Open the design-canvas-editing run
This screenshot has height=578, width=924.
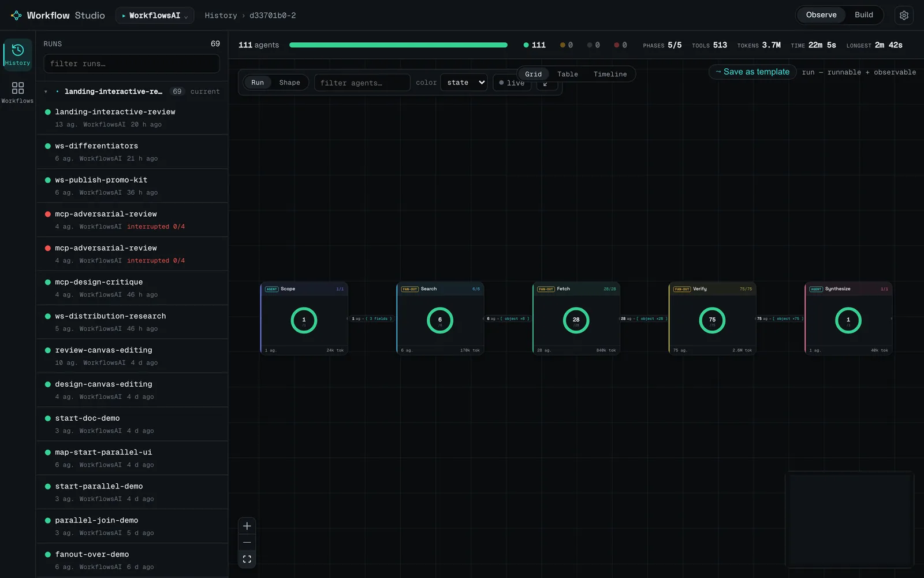coord(132,390)
